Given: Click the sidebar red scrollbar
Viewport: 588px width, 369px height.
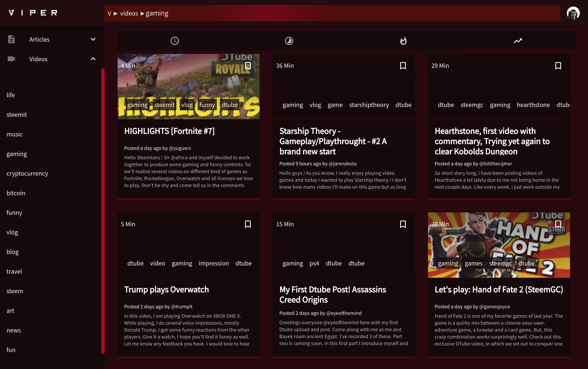Looking at the screenshot, I should pos(103,211).
